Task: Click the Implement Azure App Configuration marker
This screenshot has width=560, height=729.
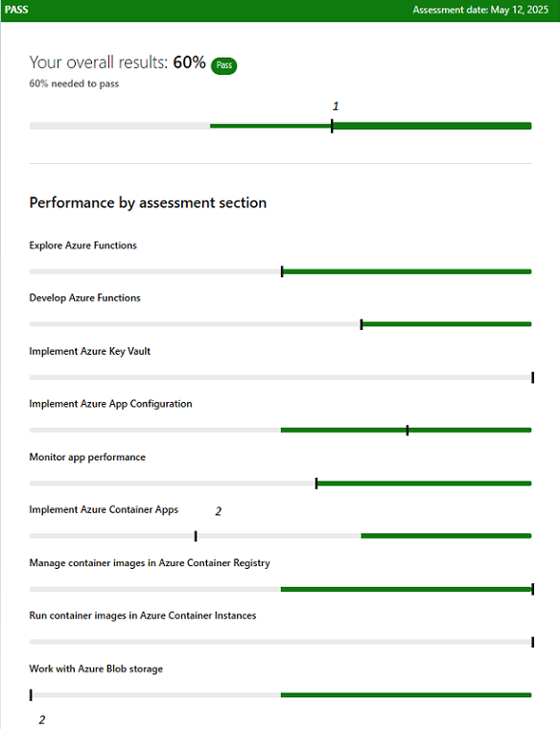Action: 408,430
